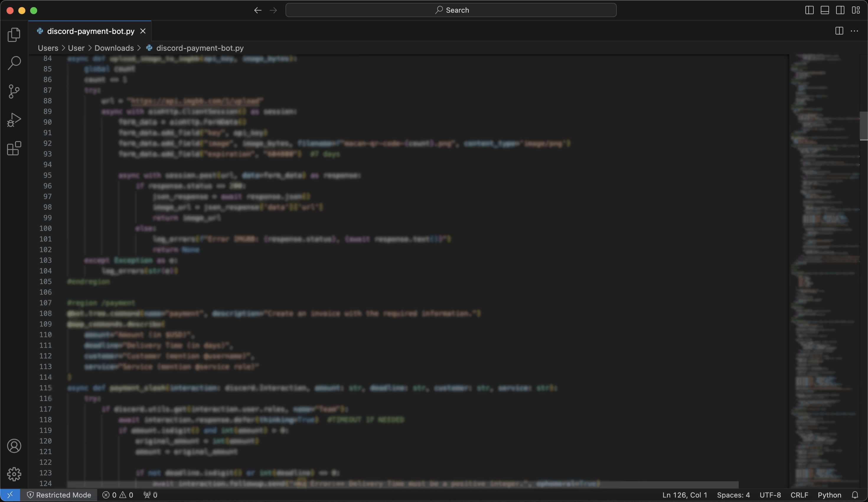
Task: Select the Python language mode
Action: [x=829, y=495]
